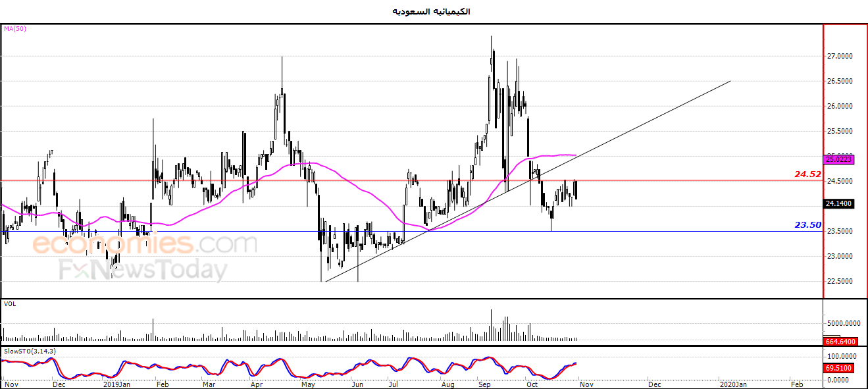This screenshot has width=868, height=389.
Task: Click the magenta 25.0223 moving average tag
Action: (839, 159)
